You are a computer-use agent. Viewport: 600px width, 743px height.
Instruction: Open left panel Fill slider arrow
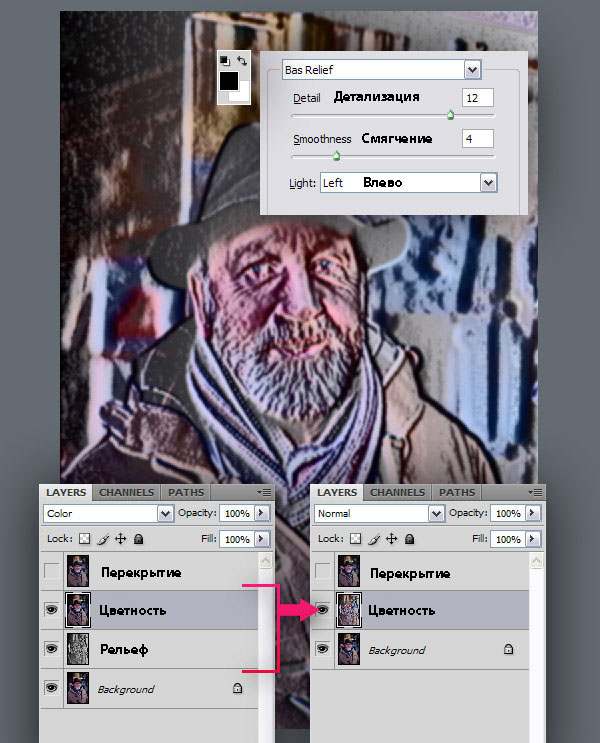[262, 539]
